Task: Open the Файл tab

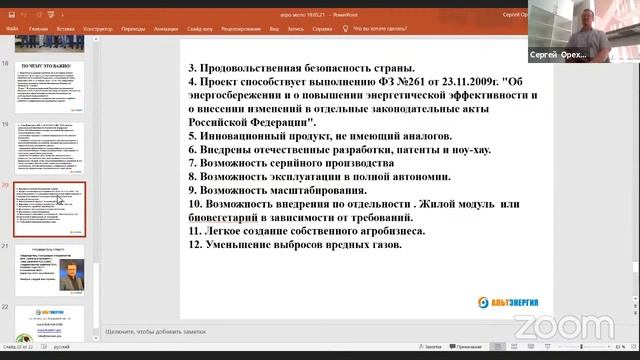Action: (x=12, y=29)
